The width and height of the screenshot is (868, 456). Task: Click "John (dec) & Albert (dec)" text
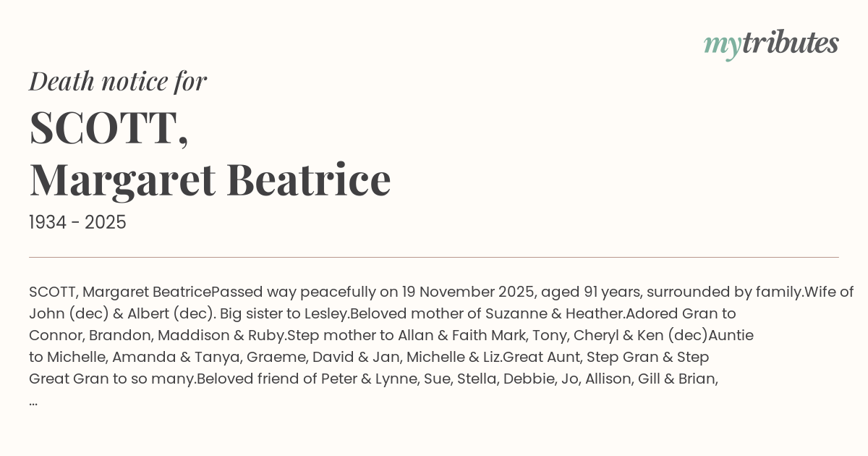click(120, 314)
